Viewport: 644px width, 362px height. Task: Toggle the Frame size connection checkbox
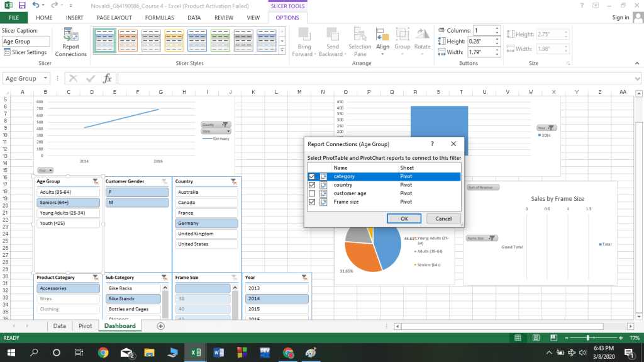pyautogui.click(x=312, y=202)
